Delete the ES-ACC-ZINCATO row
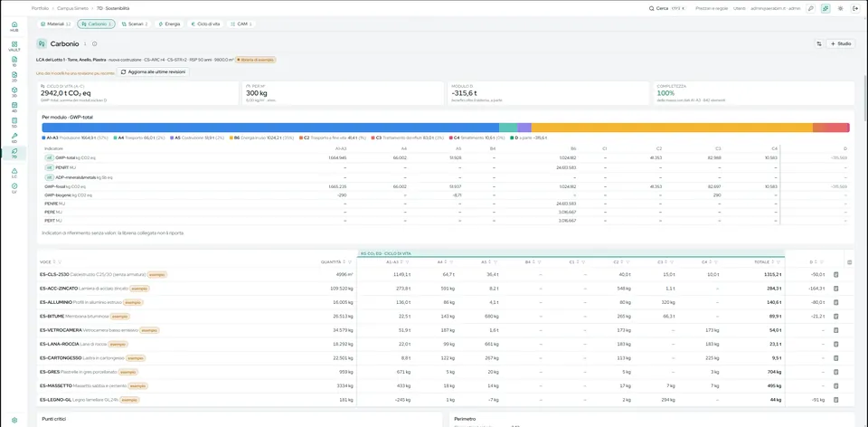 (835, 288)
